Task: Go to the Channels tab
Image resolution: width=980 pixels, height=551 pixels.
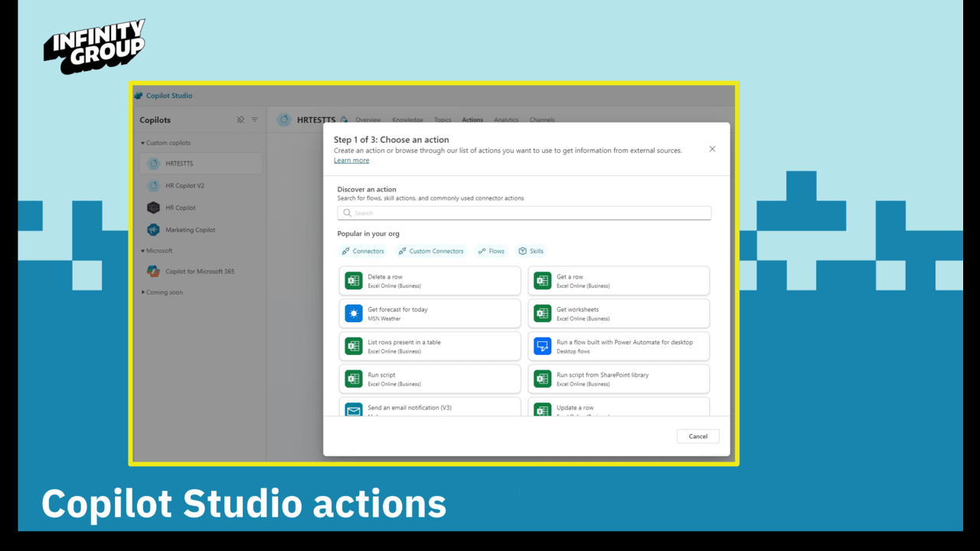Action: click(542, 120)
